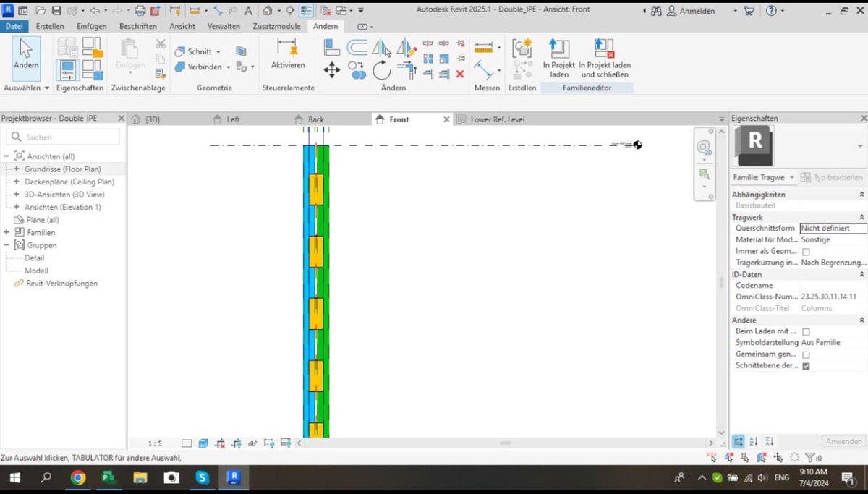Switch to the Erstellen ribbon tab
Viewport: 868px width, 494px height.
(50, 26)
